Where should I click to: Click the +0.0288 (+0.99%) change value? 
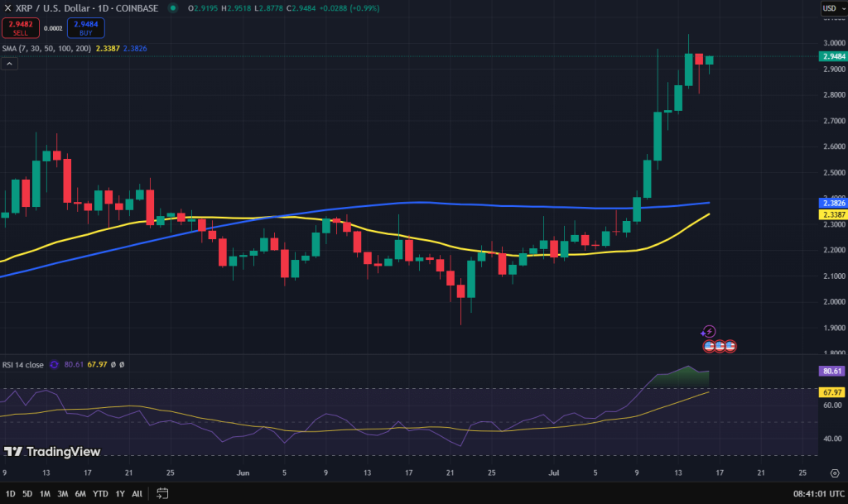[349, 8]
